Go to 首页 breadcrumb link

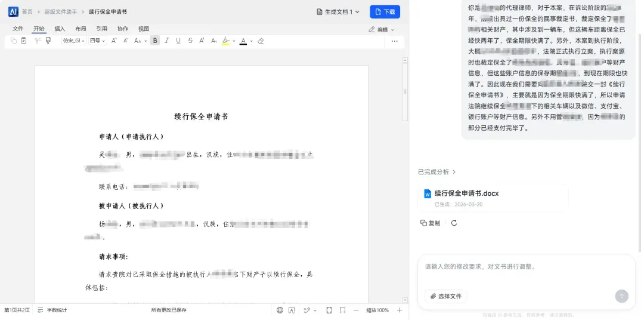pos(27,12)
